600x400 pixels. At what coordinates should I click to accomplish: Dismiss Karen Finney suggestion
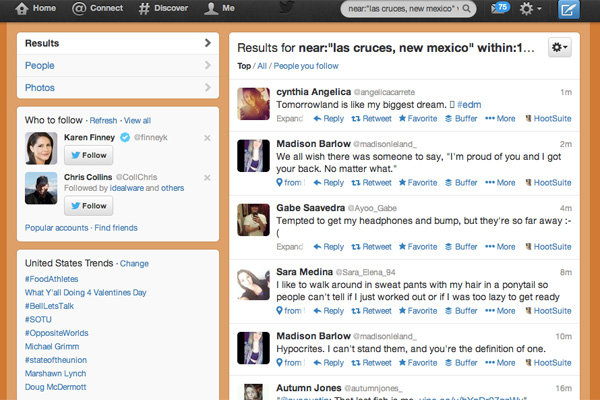click(x=207, y=138)
